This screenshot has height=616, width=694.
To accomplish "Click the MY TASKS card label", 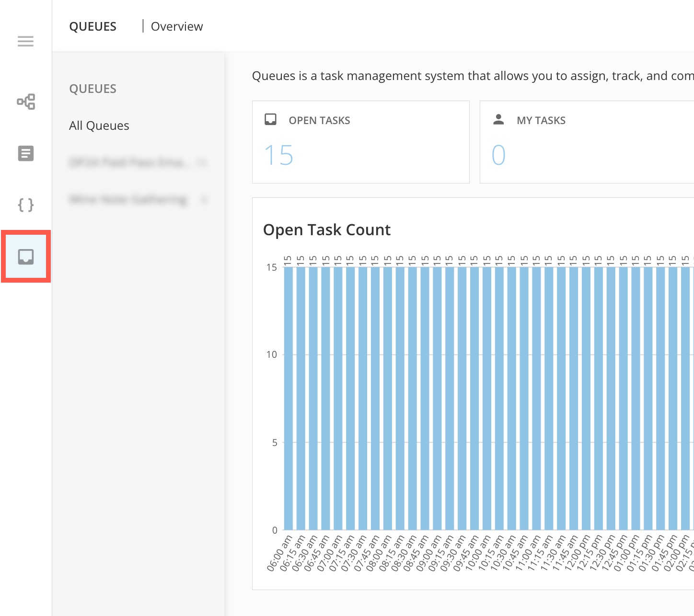I will (x=541, y=120).
